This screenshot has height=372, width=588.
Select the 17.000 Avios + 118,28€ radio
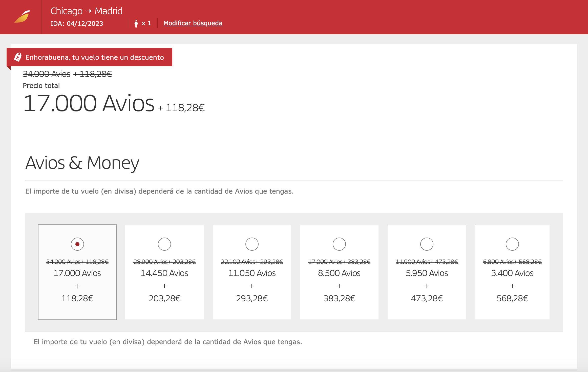point(77,244)
